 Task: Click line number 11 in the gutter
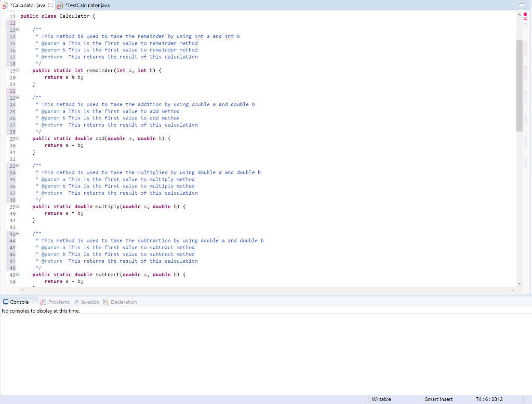[12, 16]
